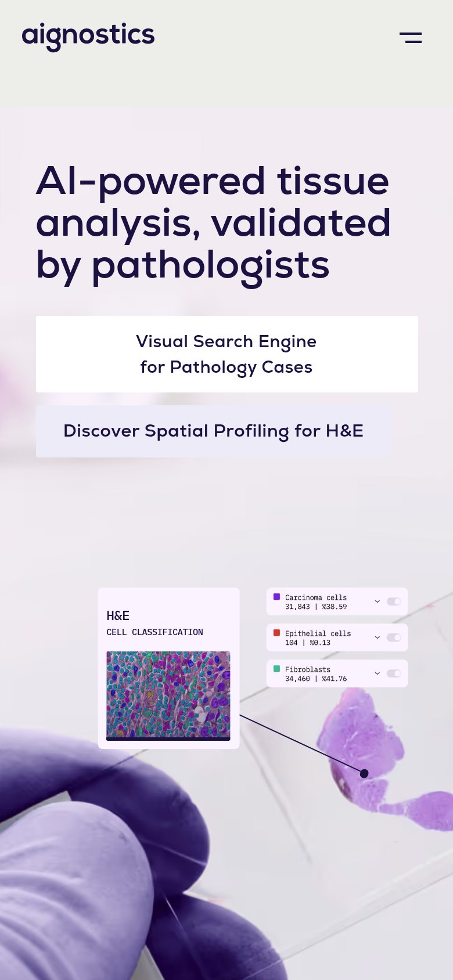Toggle the Fibroblasts switch
Image resolution: width=453 pixels, height=980 pixels.
coord(394,673)
